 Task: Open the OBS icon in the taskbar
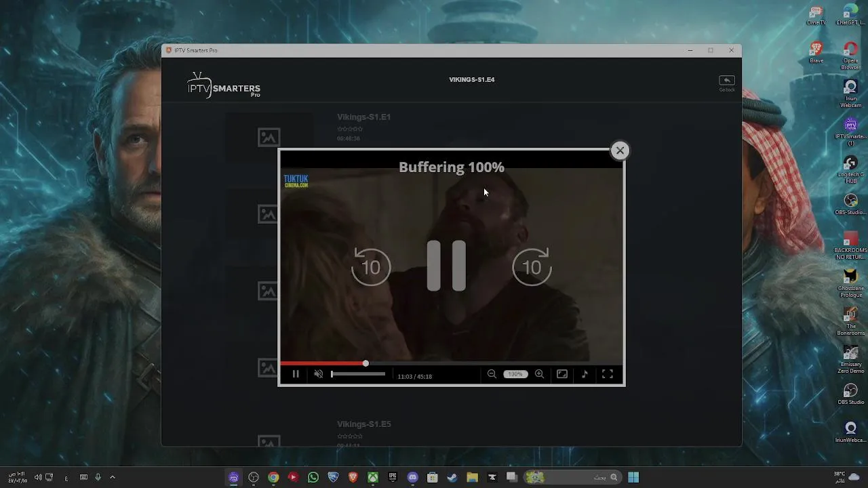click(254, 477)
